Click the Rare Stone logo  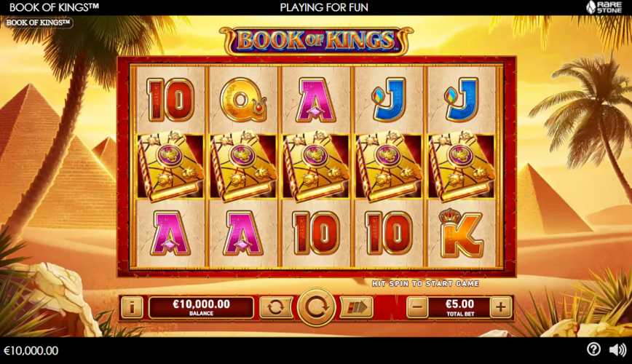(x=604, y=7)
